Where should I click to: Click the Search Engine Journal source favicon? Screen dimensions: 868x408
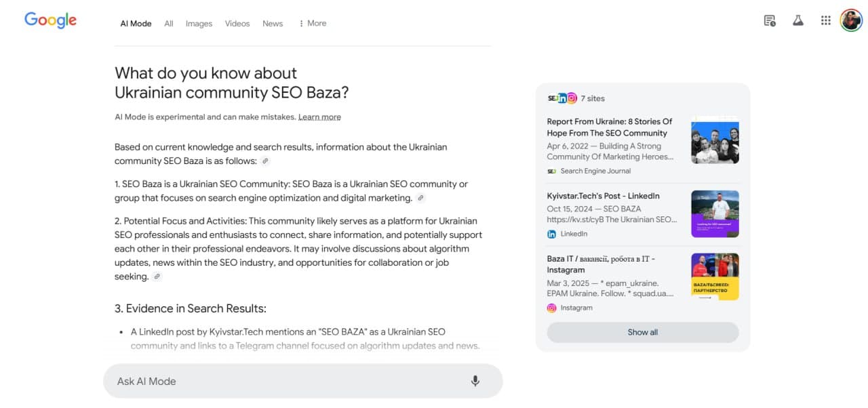pos(551,171)
